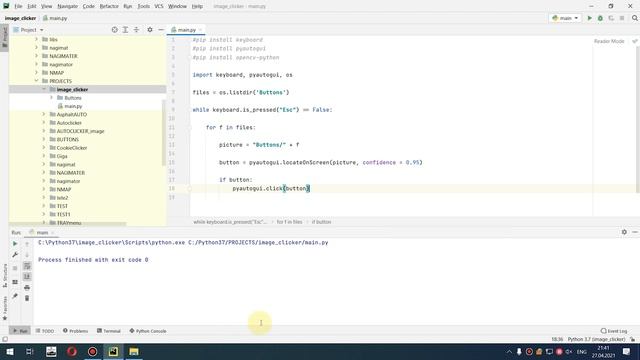Collapse the image_clicker folder

pos(44,89)
